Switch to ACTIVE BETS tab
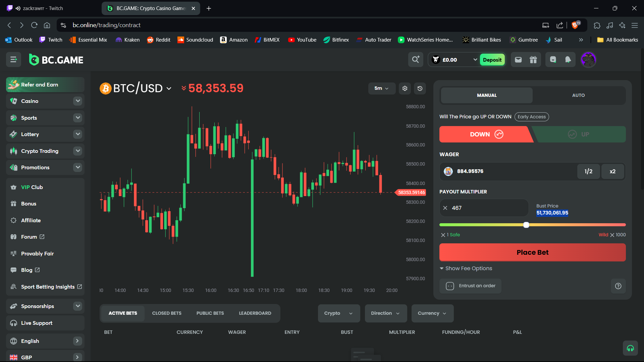 123,313
